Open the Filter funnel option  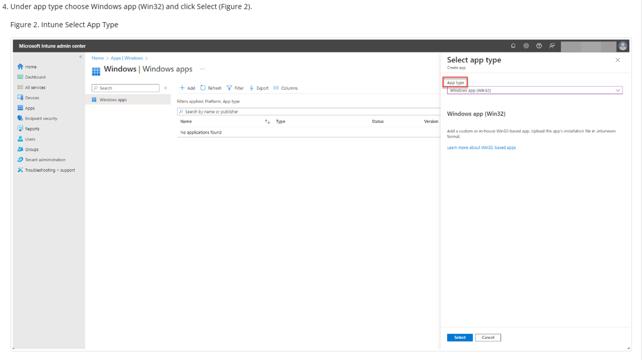tap(235, 88)
